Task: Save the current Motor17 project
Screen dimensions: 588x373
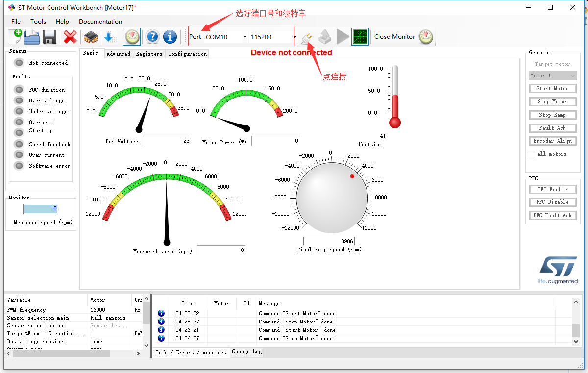Action: [x=48, y=36]
